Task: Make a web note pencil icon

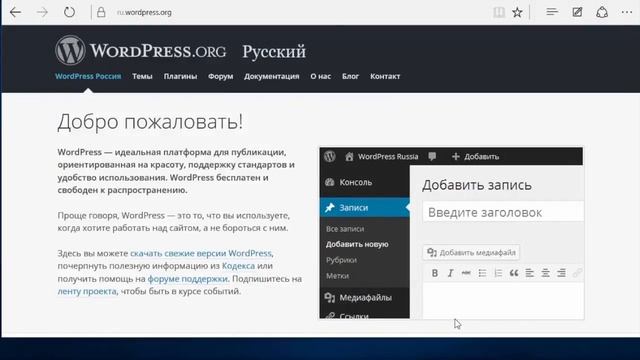Action: [577, 12]
